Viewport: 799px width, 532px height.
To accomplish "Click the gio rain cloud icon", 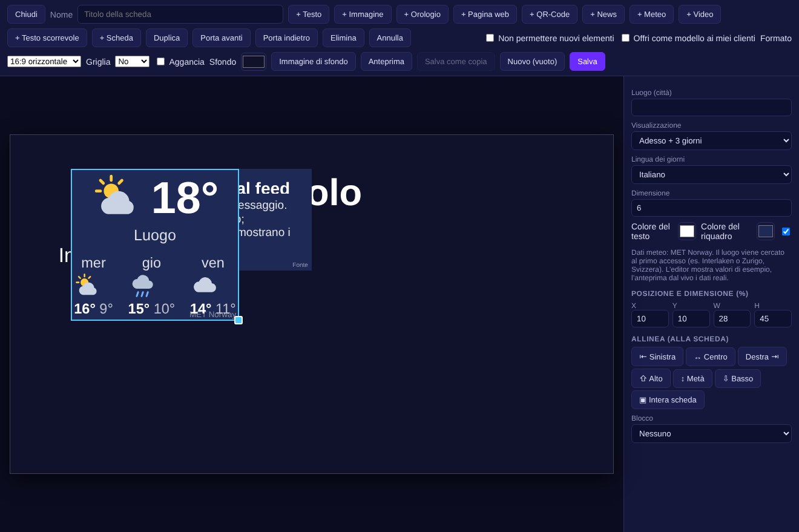I will pos(142,286).
